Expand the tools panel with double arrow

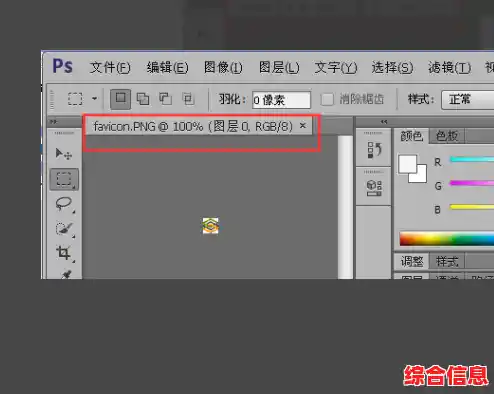tap(53, 122)
